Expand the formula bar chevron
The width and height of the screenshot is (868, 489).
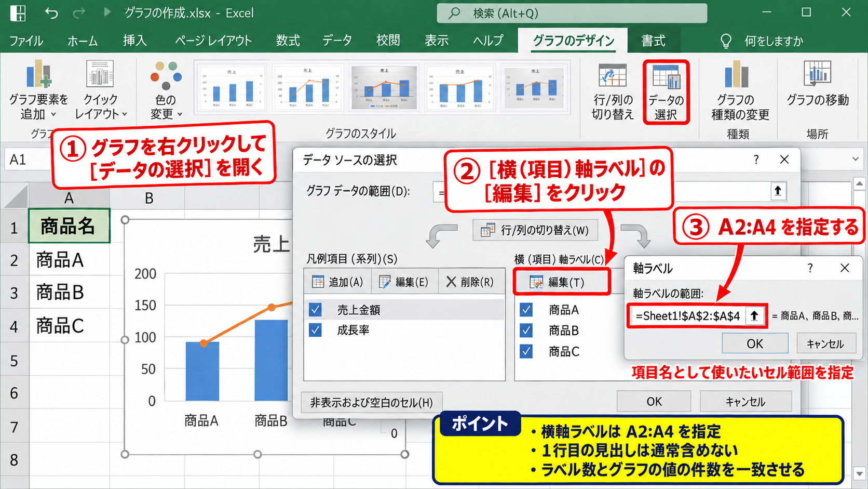coord(856,159)
